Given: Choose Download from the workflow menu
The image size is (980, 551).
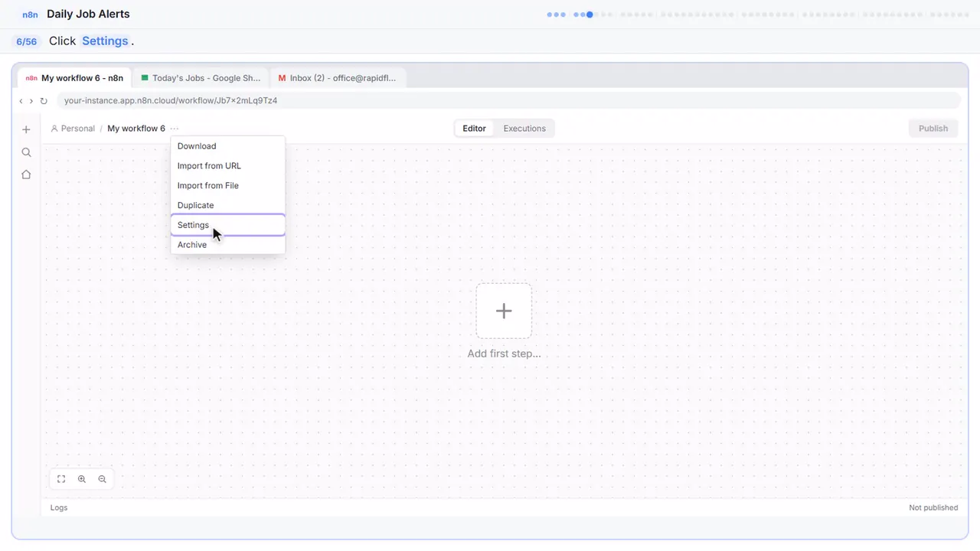Looking at the screenshot, I should coord(228,146).
